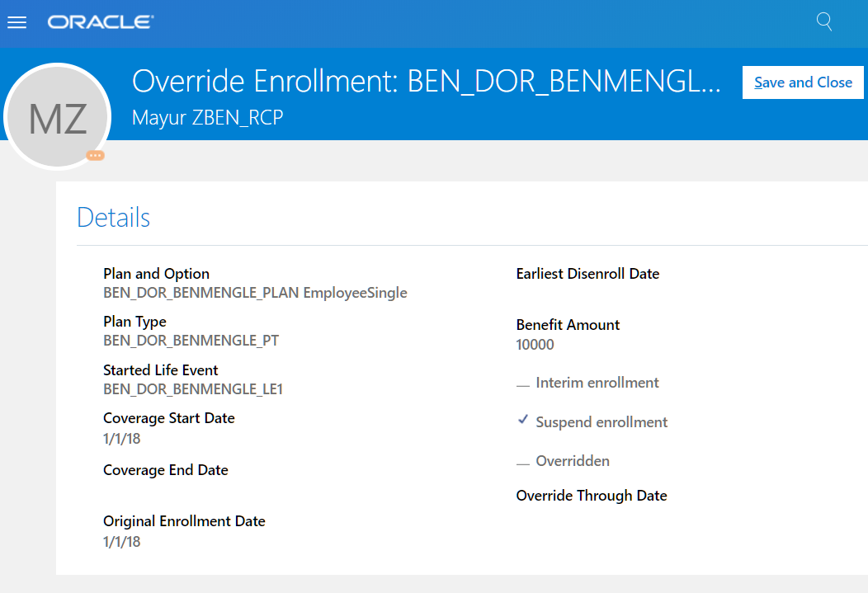
Task: Click the Earliest Disenroll Date label
Action: (587, 274)
